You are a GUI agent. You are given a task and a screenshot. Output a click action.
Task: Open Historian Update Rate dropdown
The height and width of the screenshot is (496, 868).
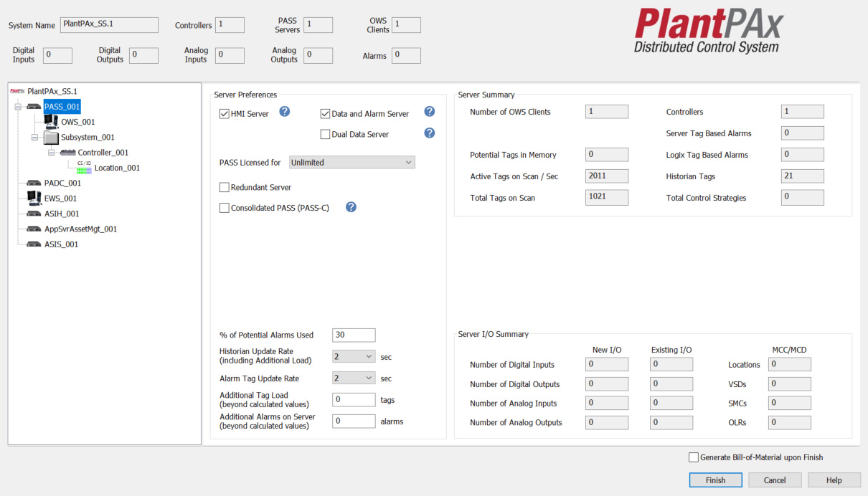click(x=354, y=356)
